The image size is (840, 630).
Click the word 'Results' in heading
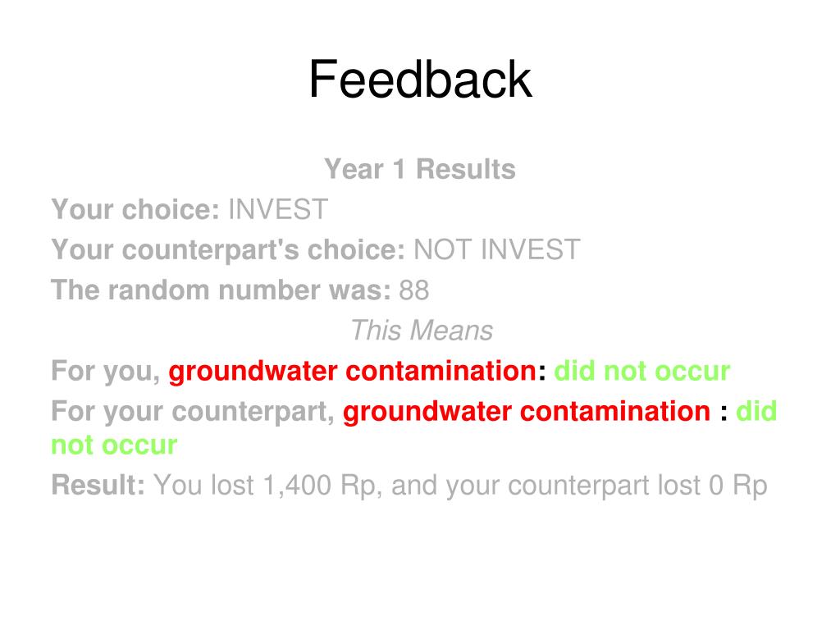(466, 169)
